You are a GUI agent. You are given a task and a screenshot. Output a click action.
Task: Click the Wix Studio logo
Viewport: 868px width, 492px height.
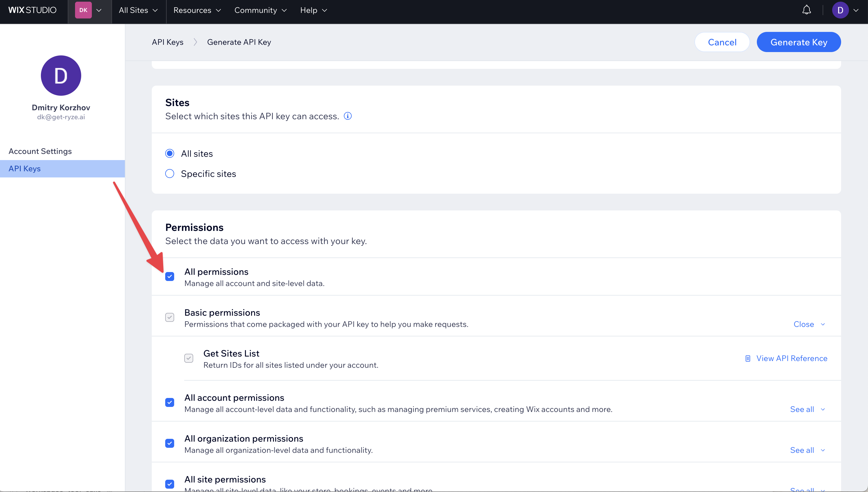pyautogui.click(x=32, y=10)
